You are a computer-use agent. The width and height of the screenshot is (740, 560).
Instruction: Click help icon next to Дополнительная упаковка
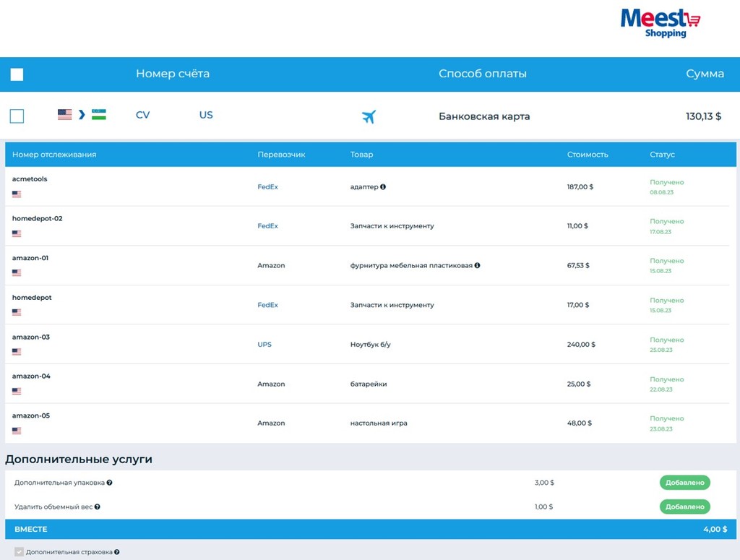point(109,483)
